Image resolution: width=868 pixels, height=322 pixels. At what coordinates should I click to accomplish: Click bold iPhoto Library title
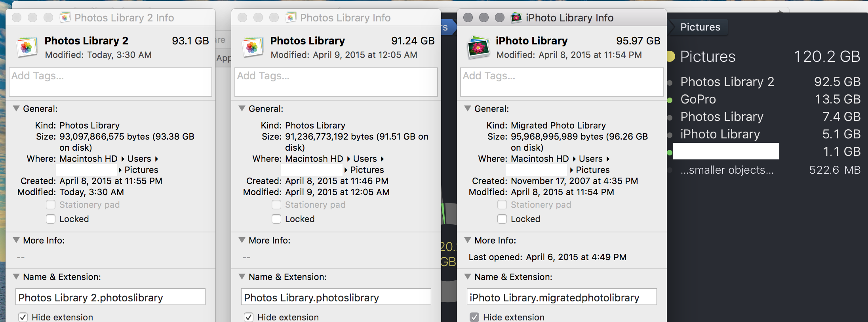point(531,41)
